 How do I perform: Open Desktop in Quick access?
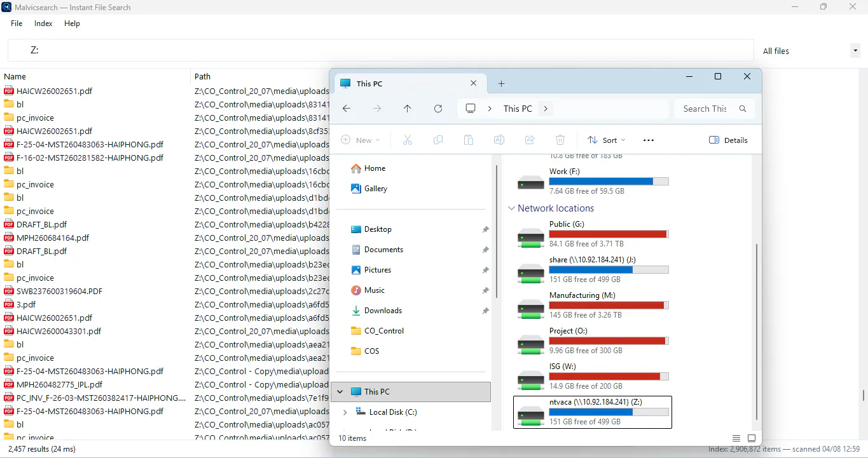[371, 229]
